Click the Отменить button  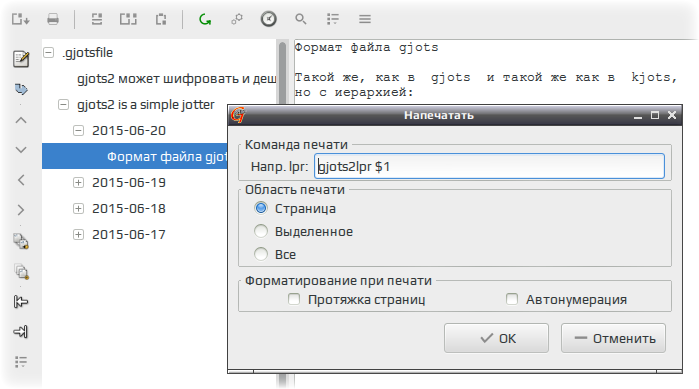coord(613,338)
